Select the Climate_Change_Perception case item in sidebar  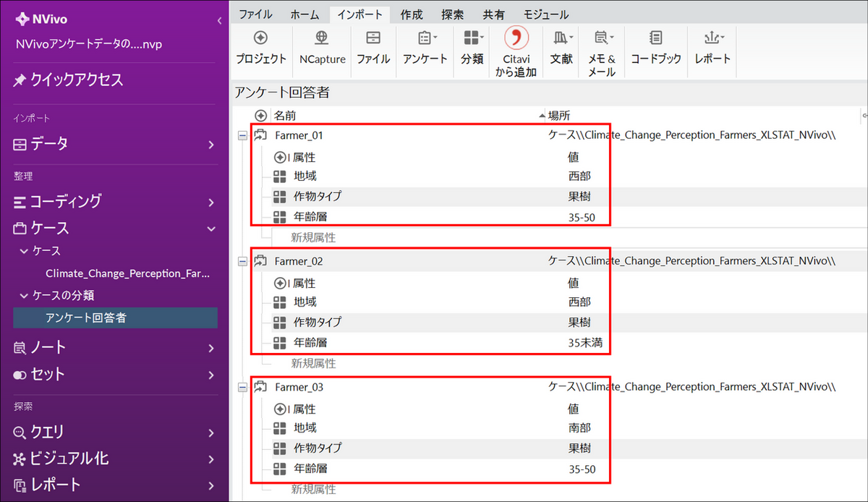127,273
